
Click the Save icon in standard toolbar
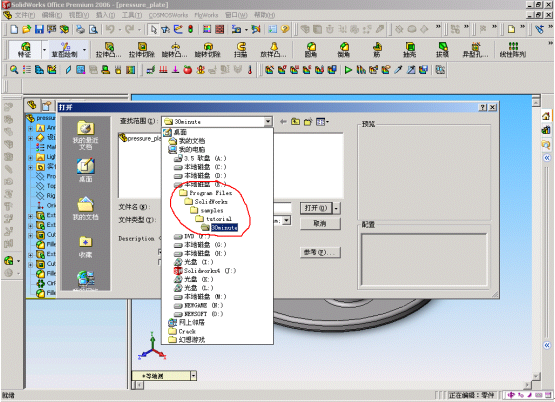tap(39, 29)
